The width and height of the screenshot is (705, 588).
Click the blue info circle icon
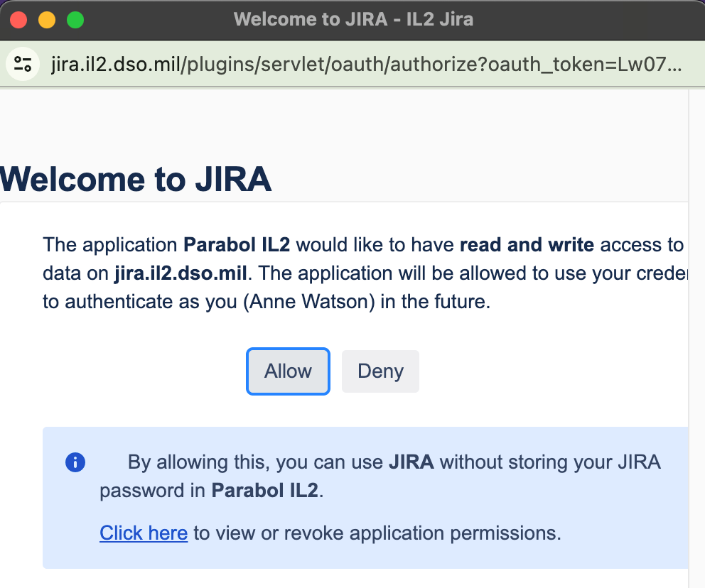pos(75,463)
